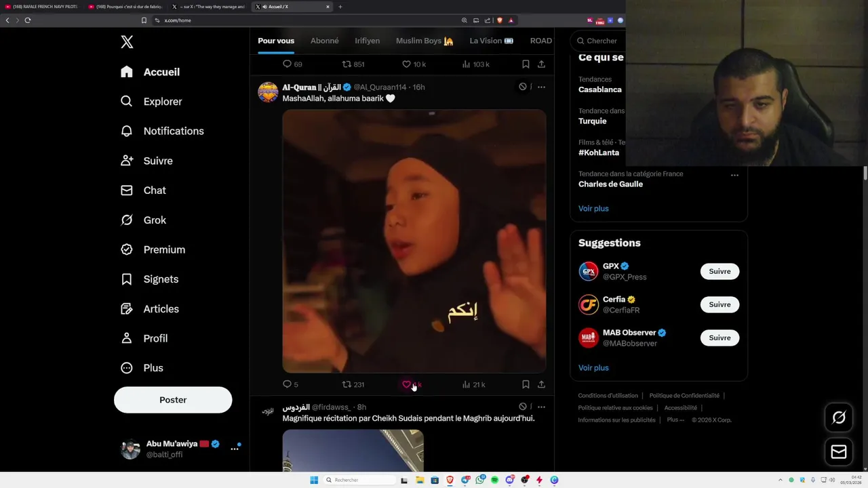Share the post with 103 k views

(x=541, y=64)
